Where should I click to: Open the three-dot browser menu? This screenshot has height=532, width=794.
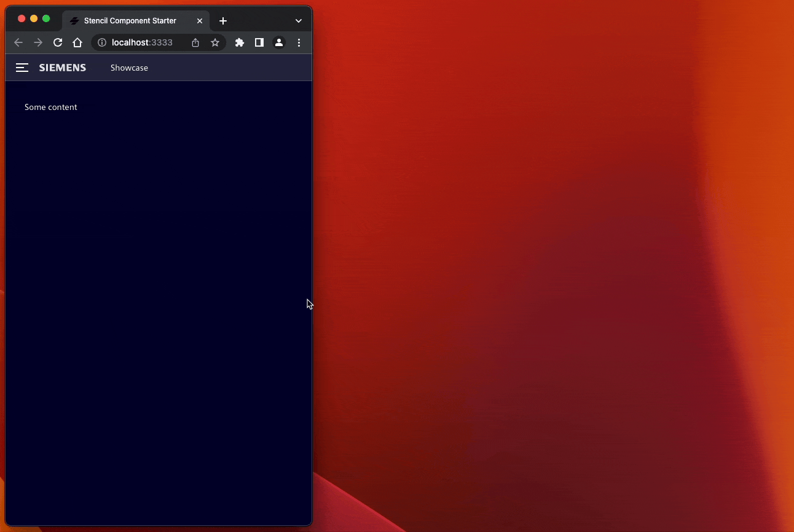coord(299,42)
